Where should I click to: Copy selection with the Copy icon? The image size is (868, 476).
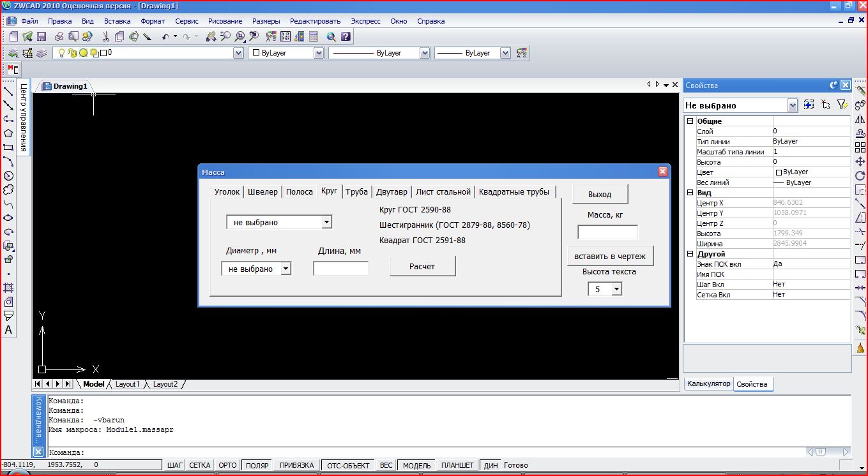click(119, 37)
